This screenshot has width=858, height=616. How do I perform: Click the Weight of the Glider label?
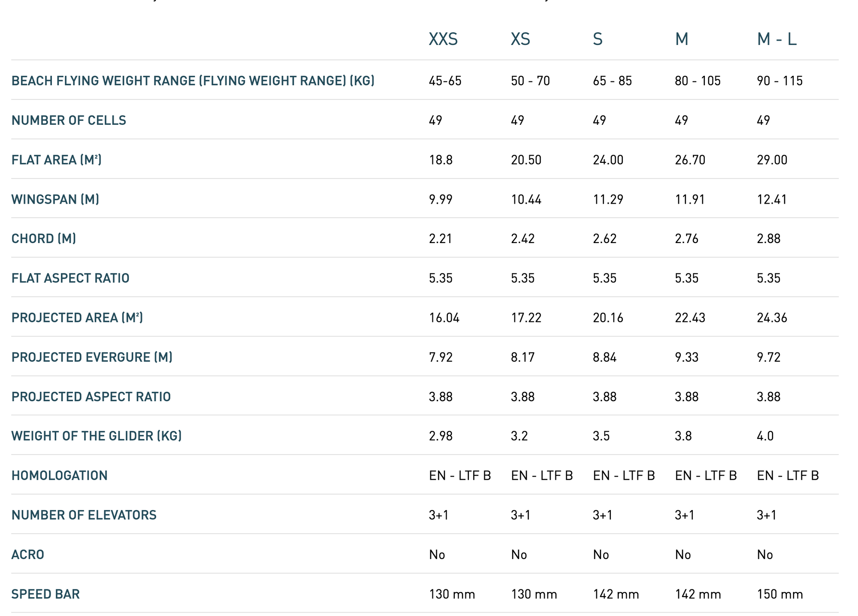97,436
